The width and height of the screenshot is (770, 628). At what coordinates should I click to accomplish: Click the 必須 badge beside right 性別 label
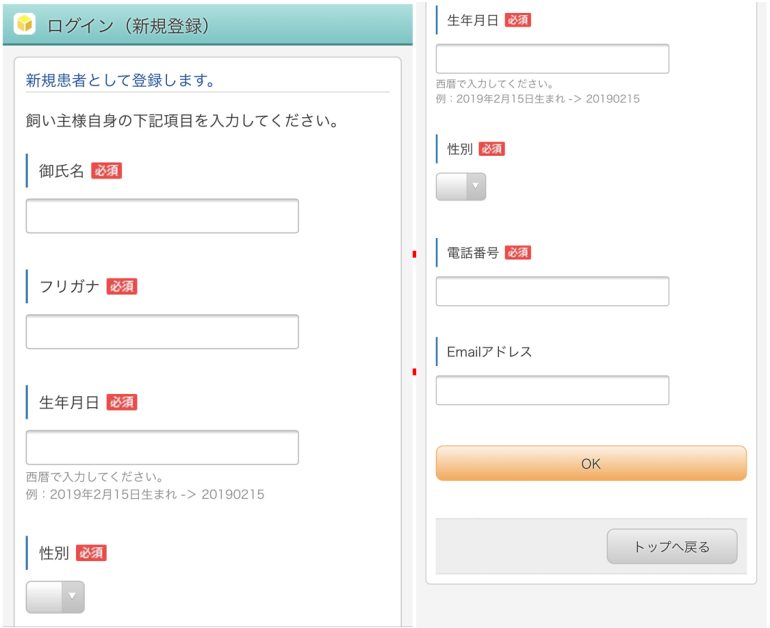pos(492,149)
